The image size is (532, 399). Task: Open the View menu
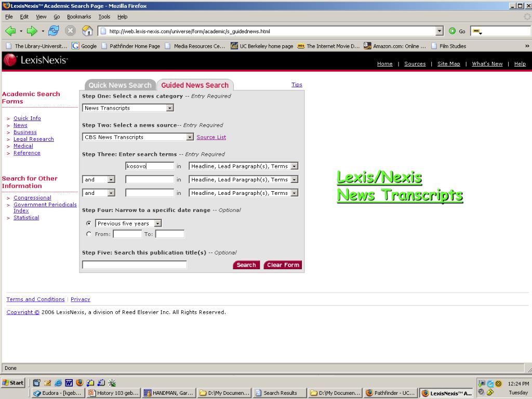tap(41, 17)
